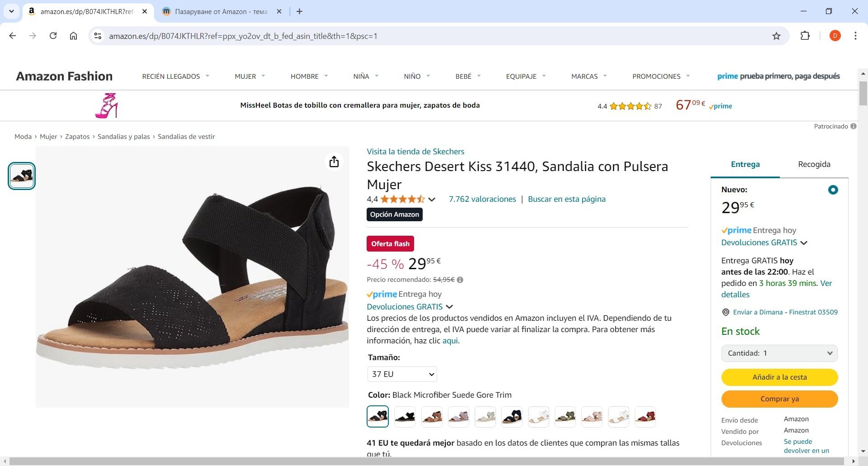Open the Chrome three-dot menu
The height and width of the screenshot is (466, 868).
855,36
